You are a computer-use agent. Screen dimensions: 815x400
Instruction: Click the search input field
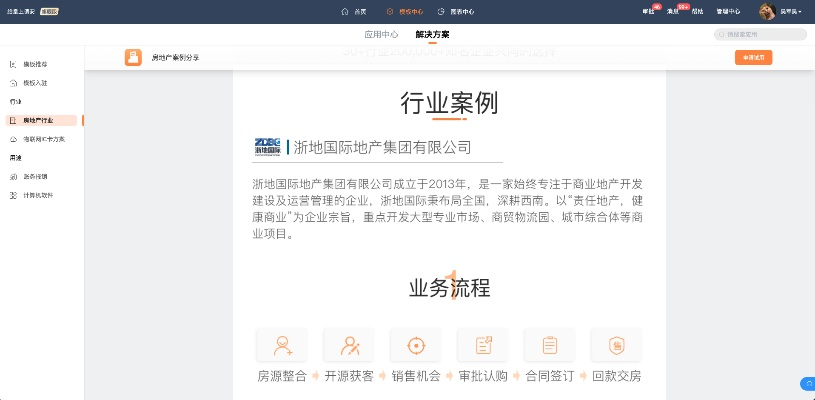point(765,34)
